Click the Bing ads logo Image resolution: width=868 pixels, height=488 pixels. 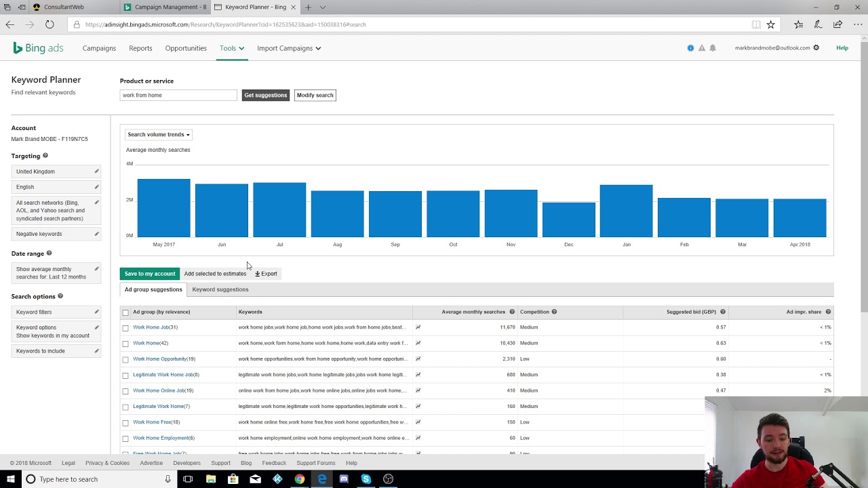click(x=38, y=48)
